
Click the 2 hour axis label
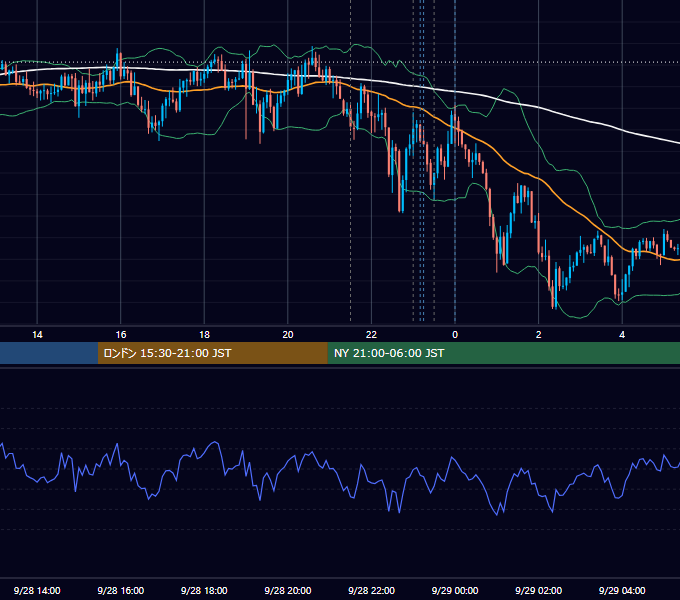pos(539,335)
